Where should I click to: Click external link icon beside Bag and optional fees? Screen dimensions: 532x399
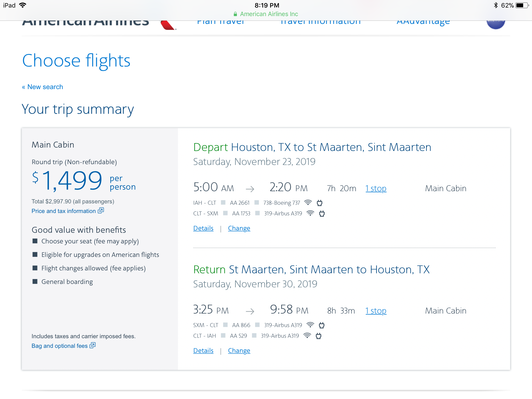pos(92,345)
